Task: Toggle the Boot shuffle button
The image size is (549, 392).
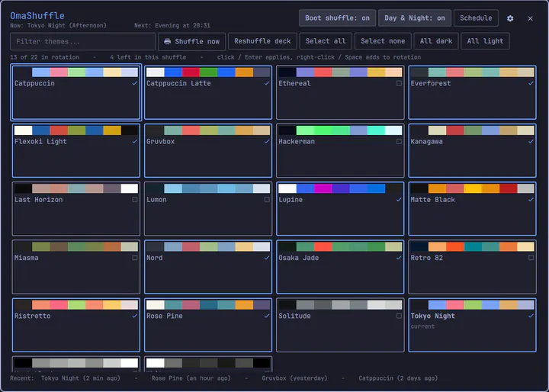Action: (x=337, y=18)
